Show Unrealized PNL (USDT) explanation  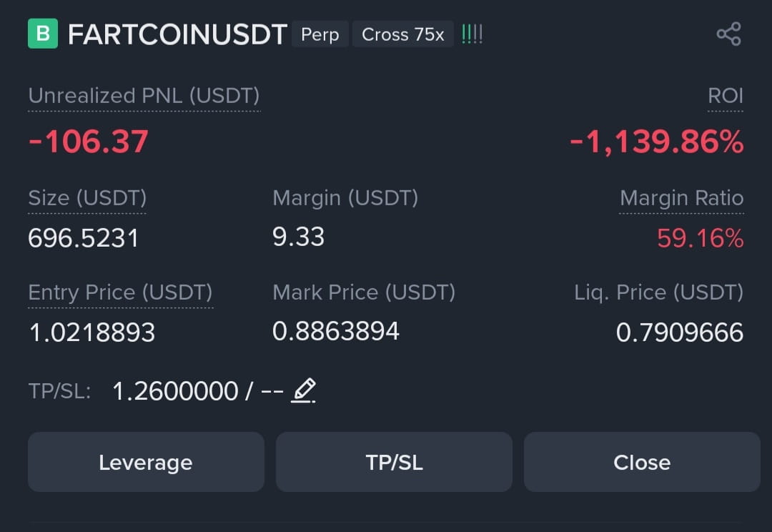click(144, 96)
